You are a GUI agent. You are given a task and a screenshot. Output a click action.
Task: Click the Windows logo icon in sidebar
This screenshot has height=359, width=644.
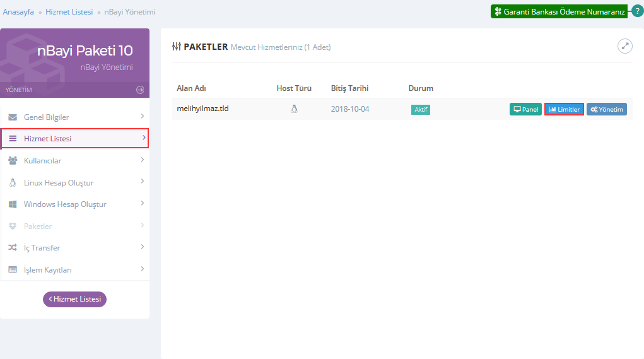click(13, 204)
